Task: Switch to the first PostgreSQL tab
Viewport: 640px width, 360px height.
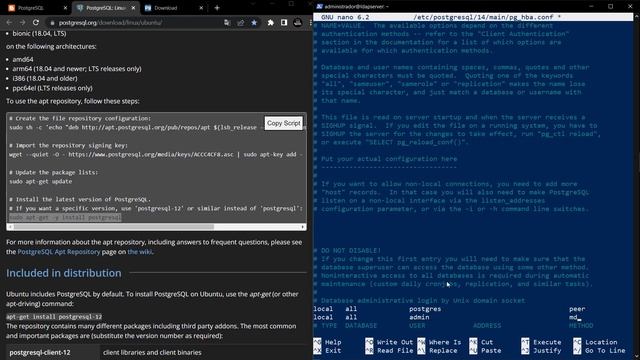Action: click(x=36, y=8)
